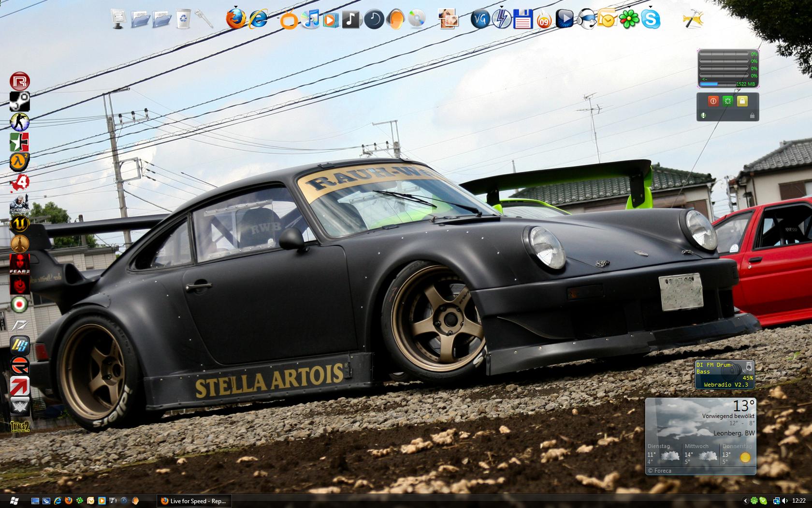
Task: Open the lightning bolt disc icon in dock
Action: [x=501, y=19]
